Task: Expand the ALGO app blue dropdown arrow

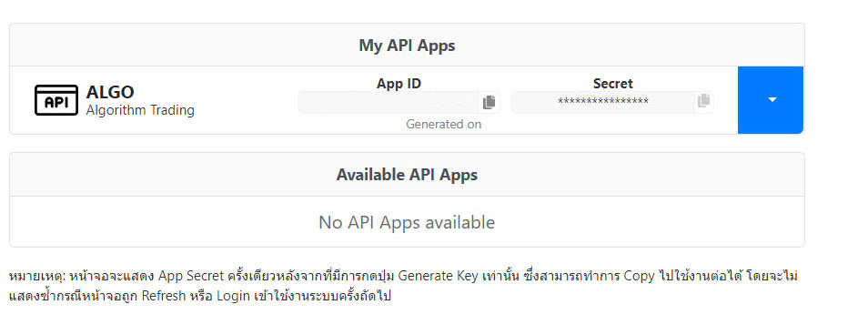Action: pos(771,100)
